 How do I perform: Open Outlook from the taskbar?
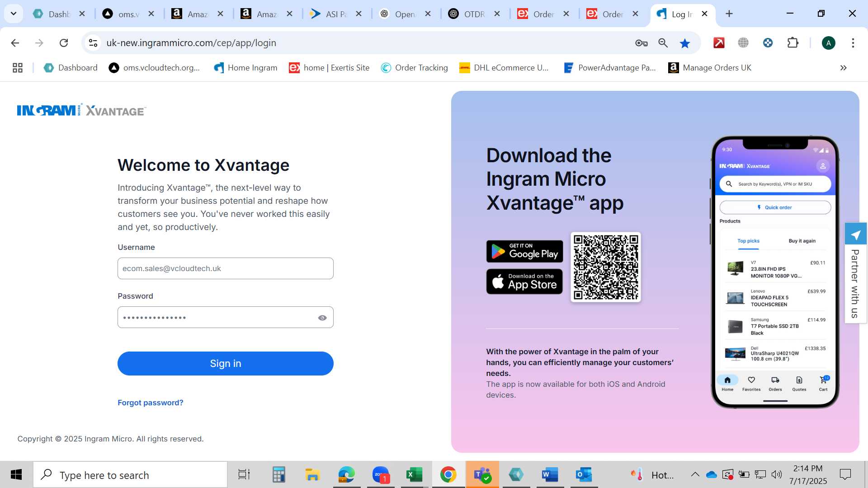tap(584, 475)
